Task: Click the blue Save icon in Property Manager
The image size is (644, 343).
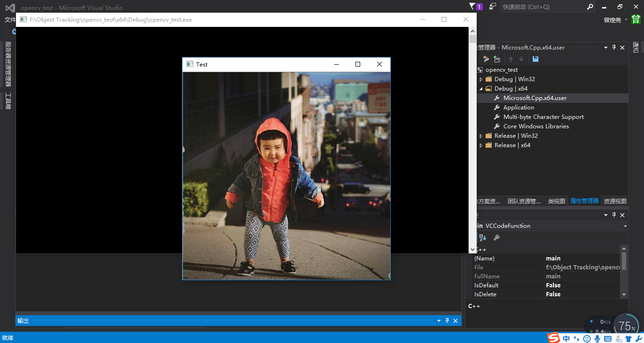Action: 535,59
